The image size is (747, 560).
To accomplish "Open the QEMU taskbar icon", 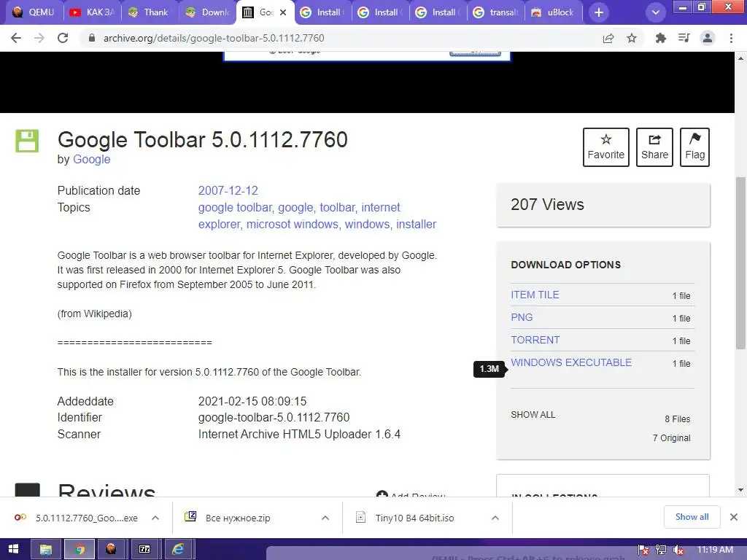I will tap(111, 550).
